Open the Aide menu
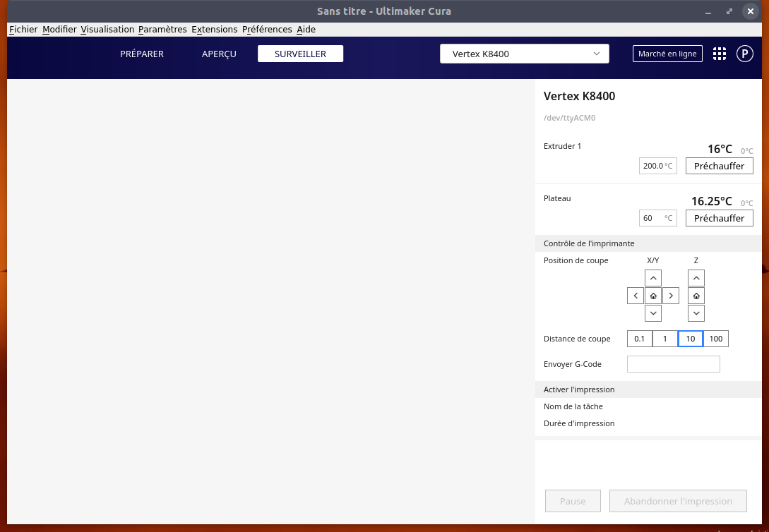769x532 pixels. point(306,30)
